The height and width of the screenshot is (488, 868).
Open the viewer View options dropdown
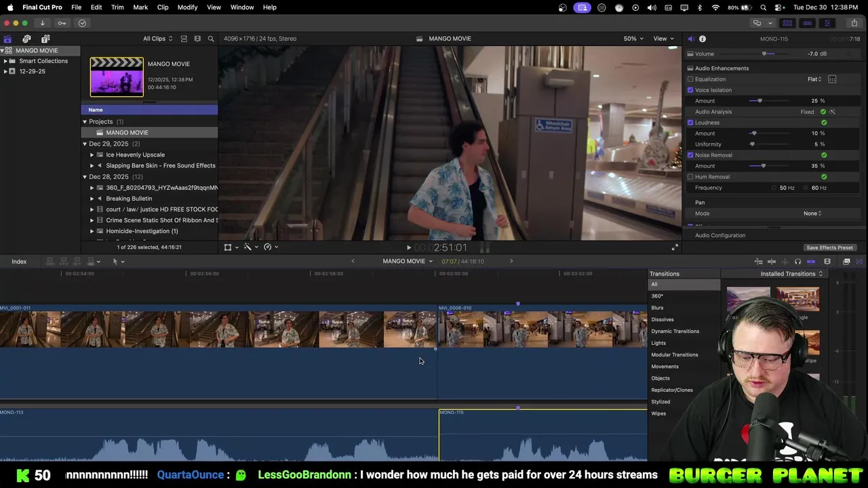(x=663, y=39)
